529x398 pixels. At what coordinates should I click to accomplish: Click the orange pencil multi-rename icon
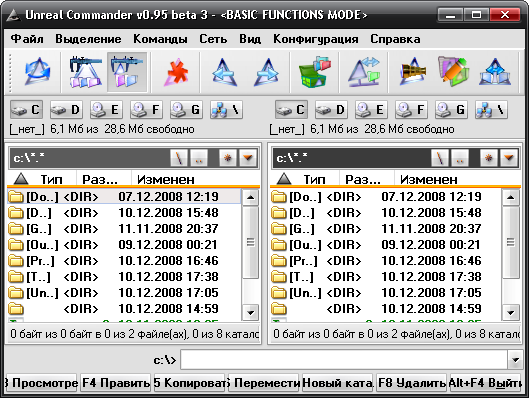(x=453, y=72)
